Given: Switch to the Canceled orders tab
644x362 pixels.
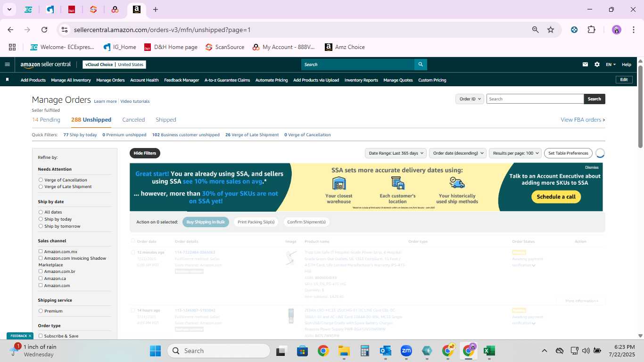Looking at the screenshot, I should [x=133, y=120].
